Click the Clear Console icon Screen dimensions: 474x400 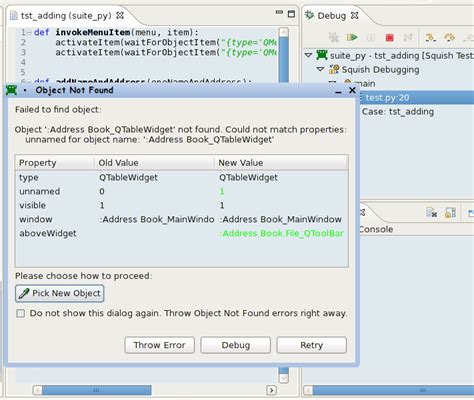coord(431,213)
